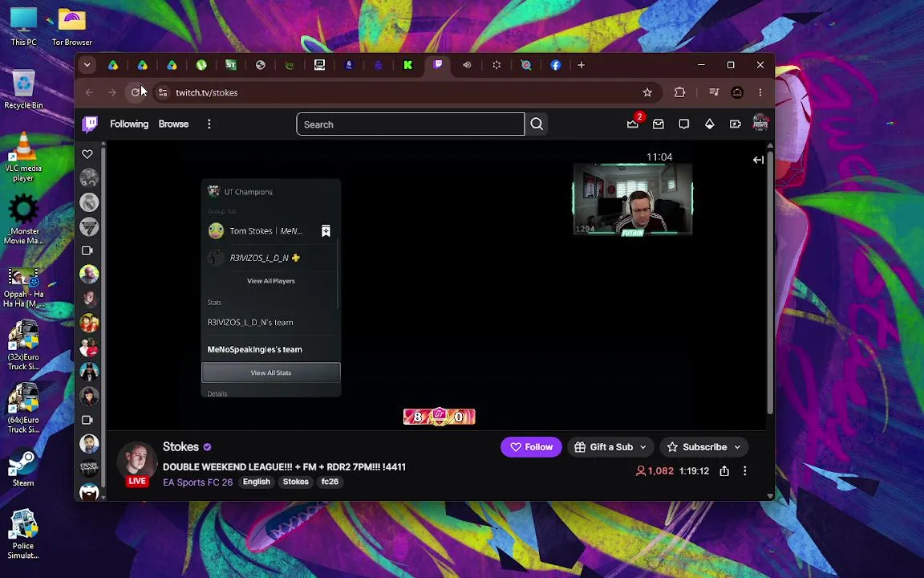Screen dimensions: 924x578
Task: Bookmark this page with the star
Action: (647, 92)
